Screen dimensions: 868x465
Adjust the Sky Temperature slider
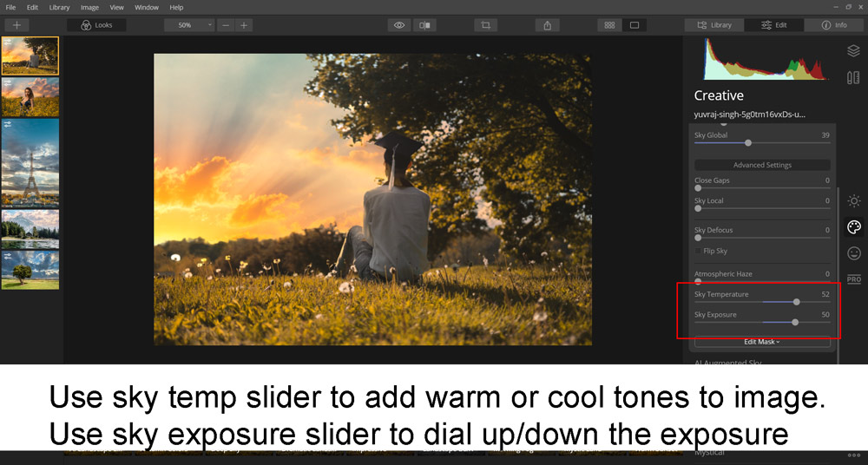point(797,302)
